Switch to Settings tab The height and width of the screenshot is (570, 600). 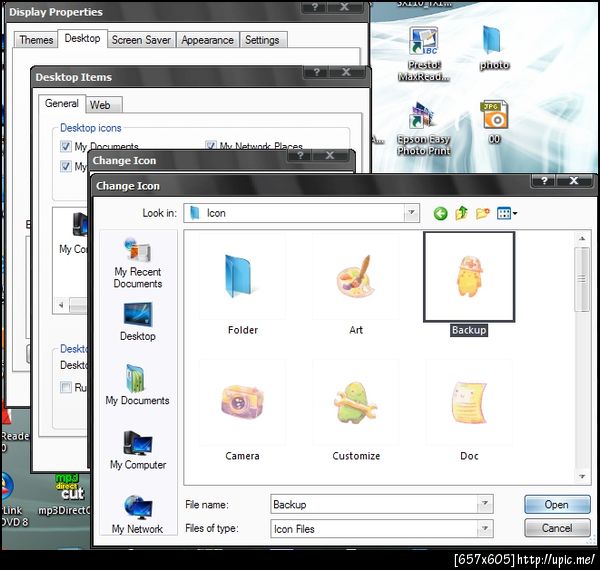(262, 40)
